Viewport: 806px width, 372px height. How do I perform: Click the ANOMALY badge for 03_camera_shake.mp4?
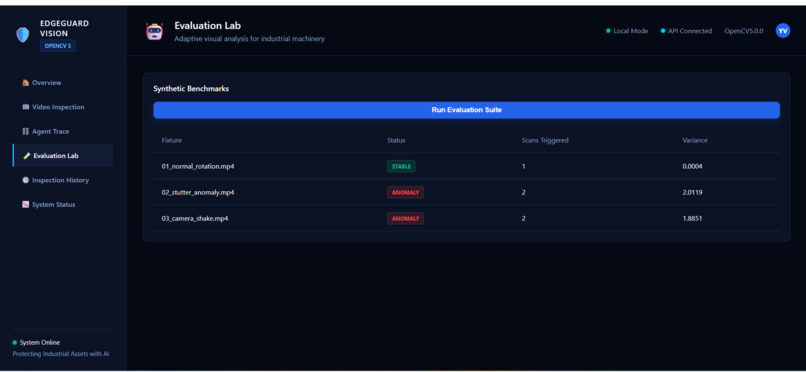[x=405, y=219]
